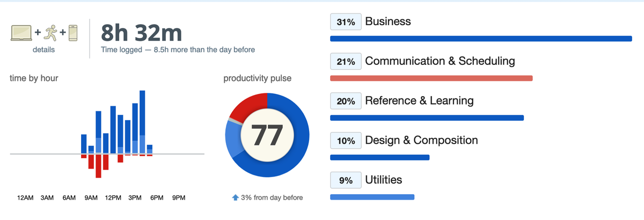This screenshot has width=644, height=220.
Task: Click the mobile phone device icon
Action: click(x=72, y=32)
